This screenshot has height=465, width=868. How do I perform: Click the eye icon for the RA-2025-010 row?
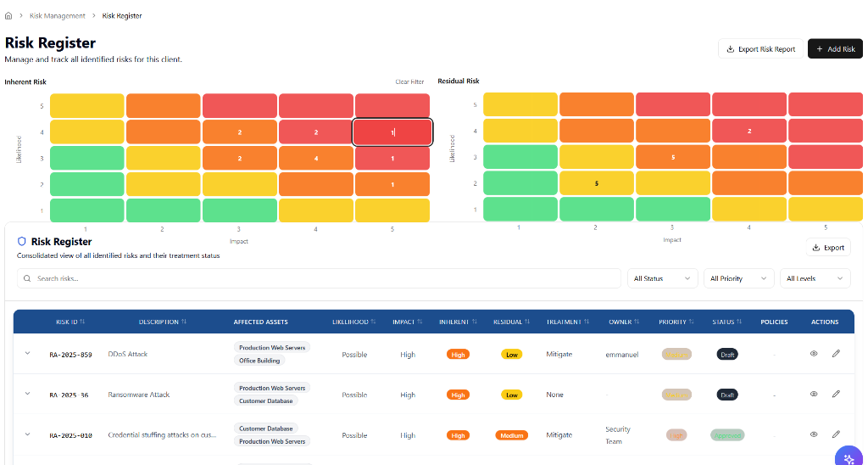tap(814, 434)
